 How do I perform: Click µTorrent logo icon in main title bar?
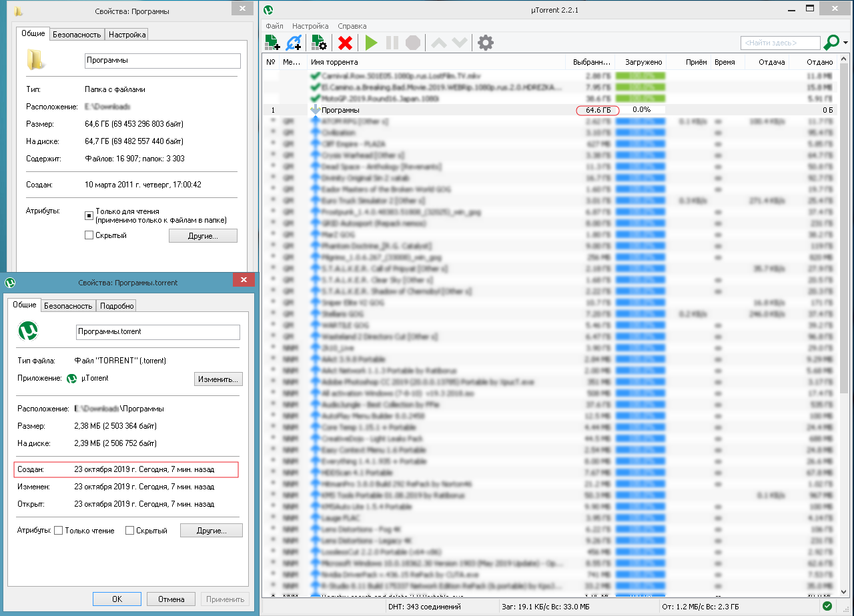tap(268, 10)
